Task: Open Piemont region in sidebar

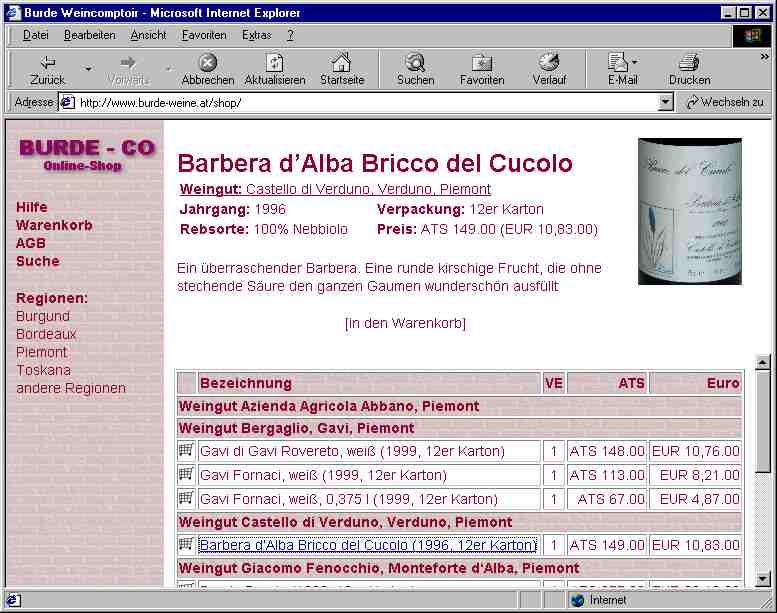Action: click(x=42, y=352)
